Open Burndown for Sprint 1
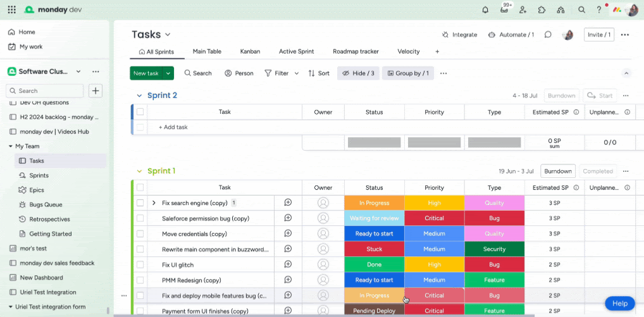The height and width of the screenshot is (317, 644). 558,171
